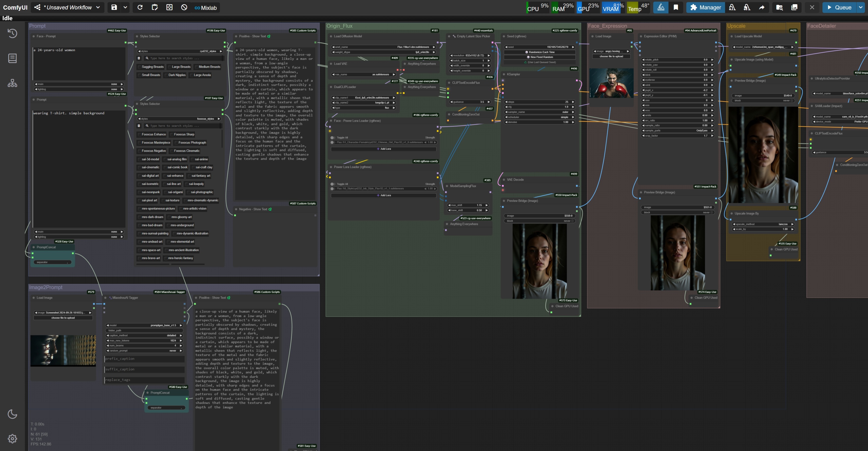Image resolution: width=868 pixels, height=451 pixels.
Task: Toggle the zyd232_Chinese_Girl LoRA on or off
Action: tap(333, 142)
